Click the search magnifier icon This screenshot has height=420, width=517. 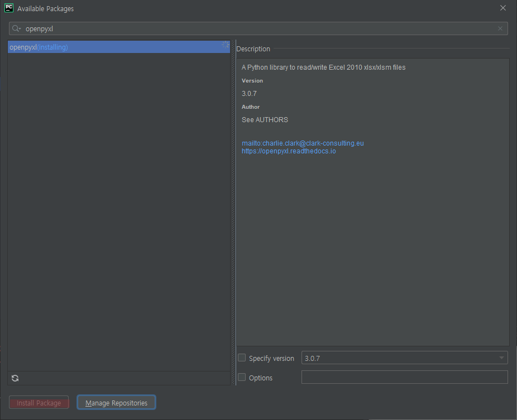pos(17,28)
